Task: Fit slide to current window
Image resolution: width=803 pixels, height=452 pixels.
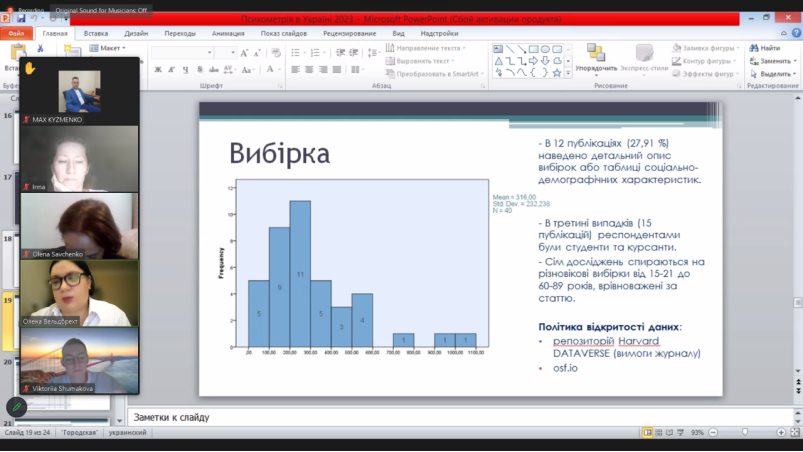Action: click(793, 432)
